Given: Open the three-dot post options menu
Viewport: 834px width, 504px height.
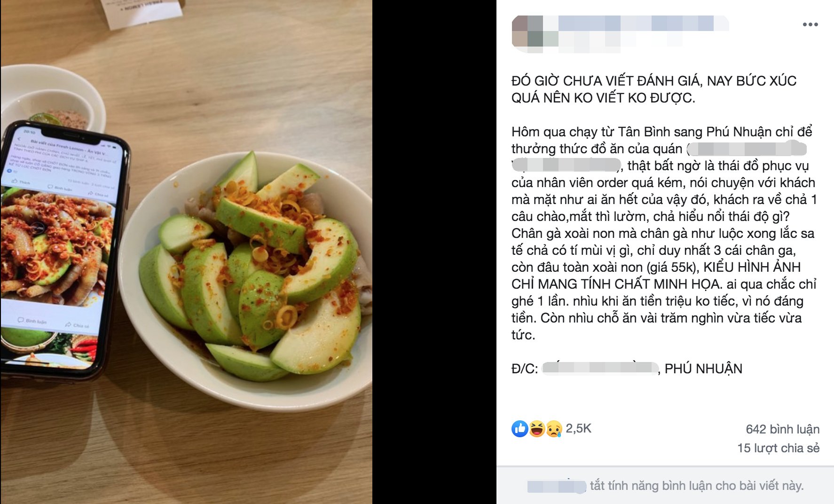Looking at the screenshot, I should click(810, 24).
